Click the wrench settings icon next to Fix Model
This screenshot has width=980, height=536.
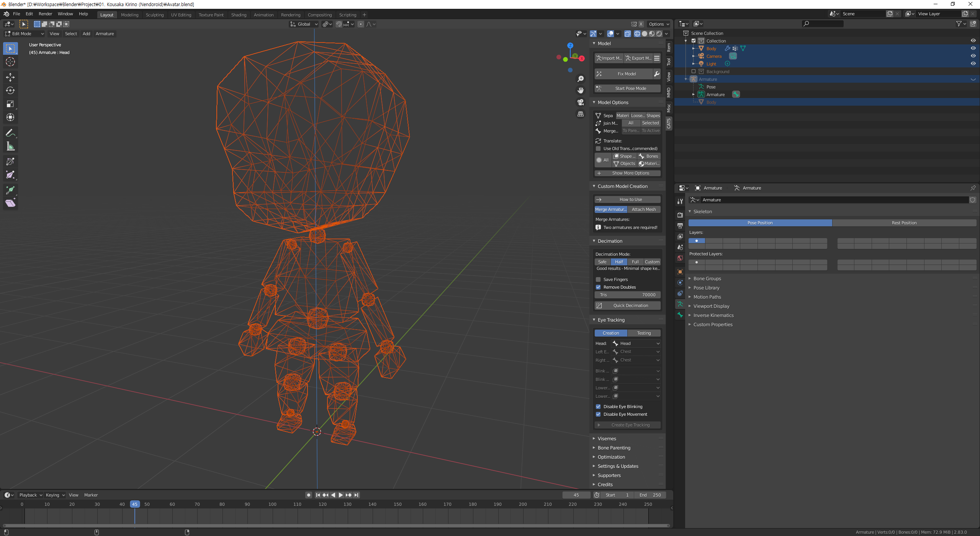pos(657,74)
